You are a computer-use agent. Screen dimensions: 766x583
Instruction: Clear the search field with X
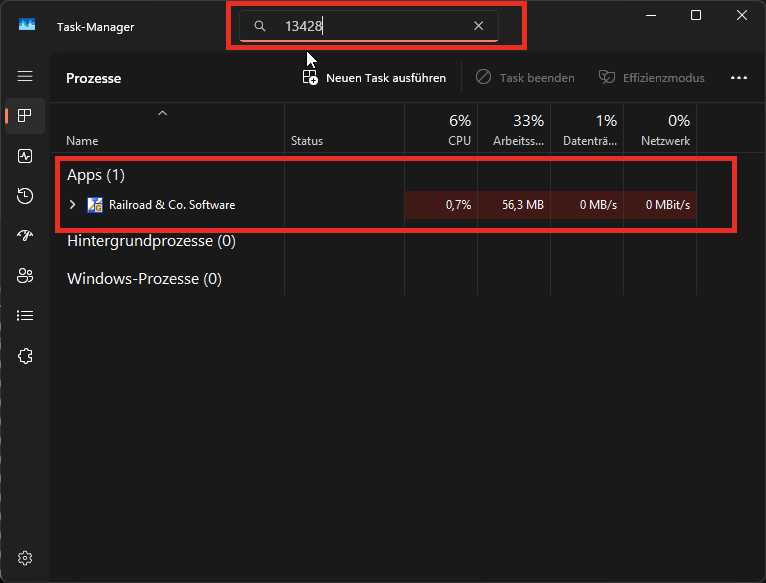pos(478,26)
